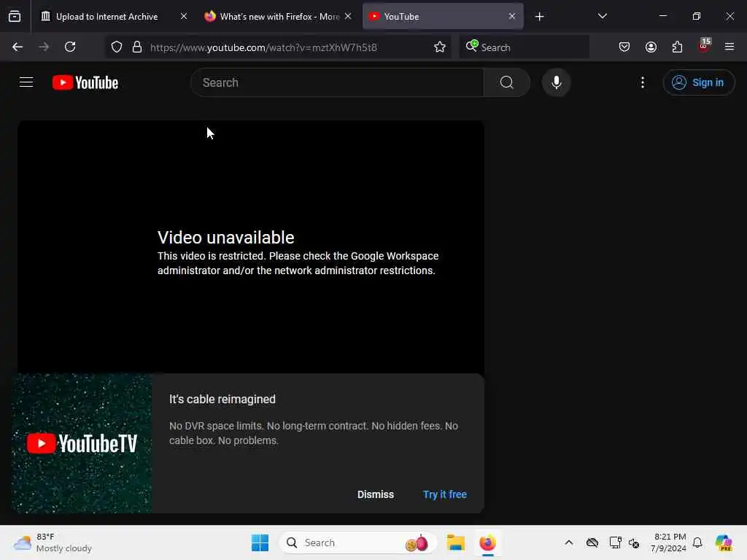Click "It's cable reimagined" promo title
This screenshot has width=747, height=560.
click(222, 399)
